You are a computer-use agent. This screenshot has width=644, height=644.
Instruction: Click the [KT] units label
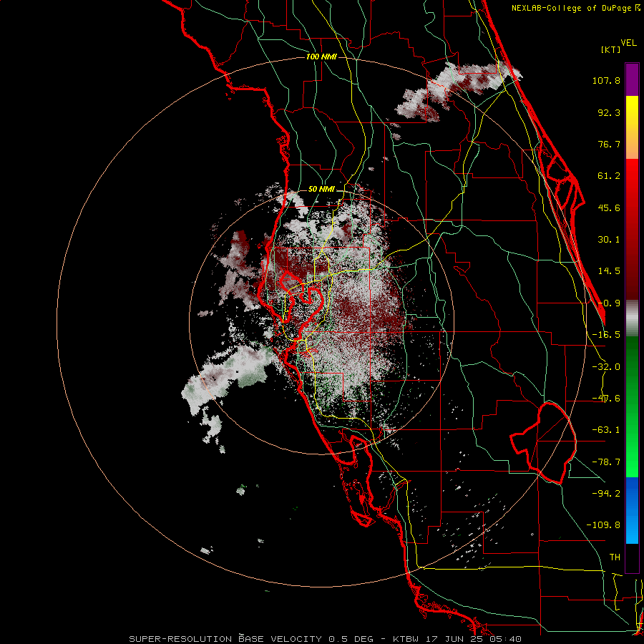point(611,49)
